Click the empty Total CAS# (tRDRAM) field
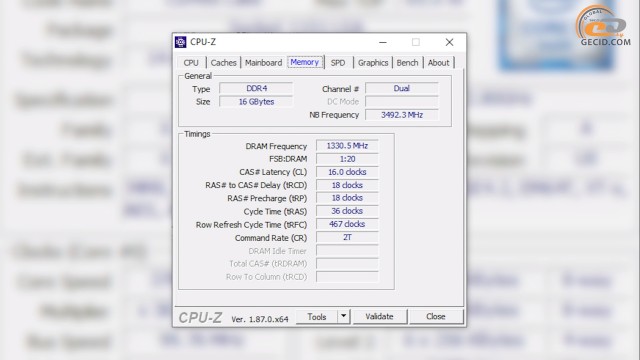This screenshot has width=640, height=360. pos(347,264)
